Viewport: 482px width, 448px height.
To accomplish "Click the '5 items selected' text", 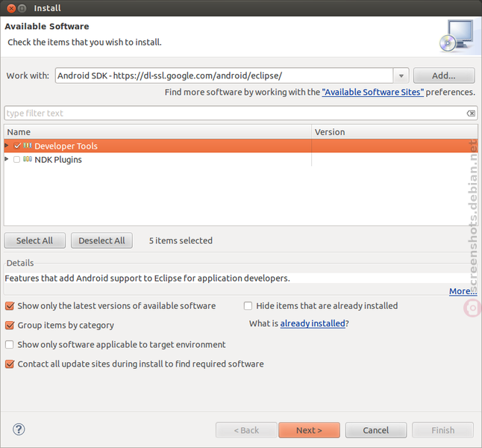I will click(x=181, y=240).
